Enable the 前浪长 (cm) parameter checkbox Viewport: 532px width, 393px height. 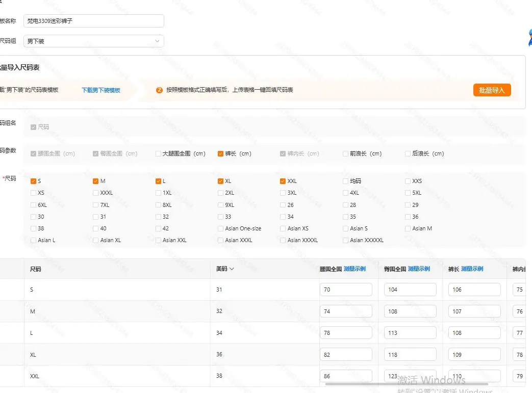(345, 153)
